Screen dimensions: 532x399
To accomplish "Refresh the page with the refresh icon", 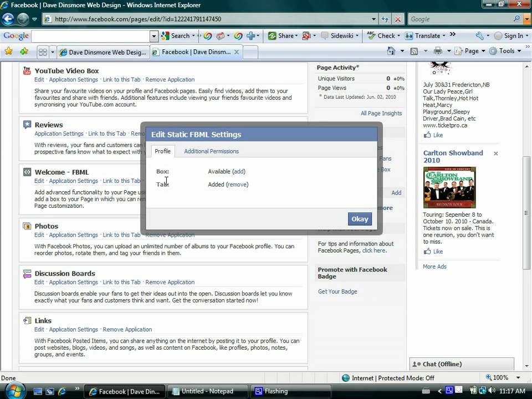I will coord(385,19).
